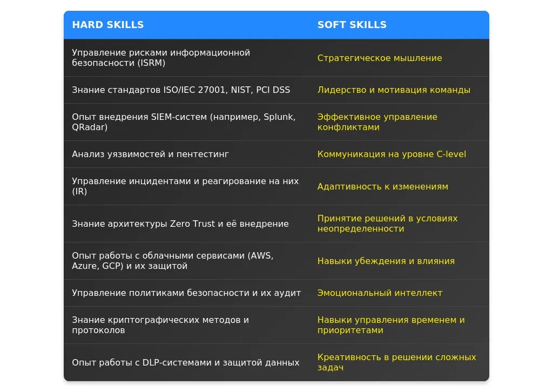
Task: Select 'Стратегическое мышление' cell
Action: click(399, 58)
